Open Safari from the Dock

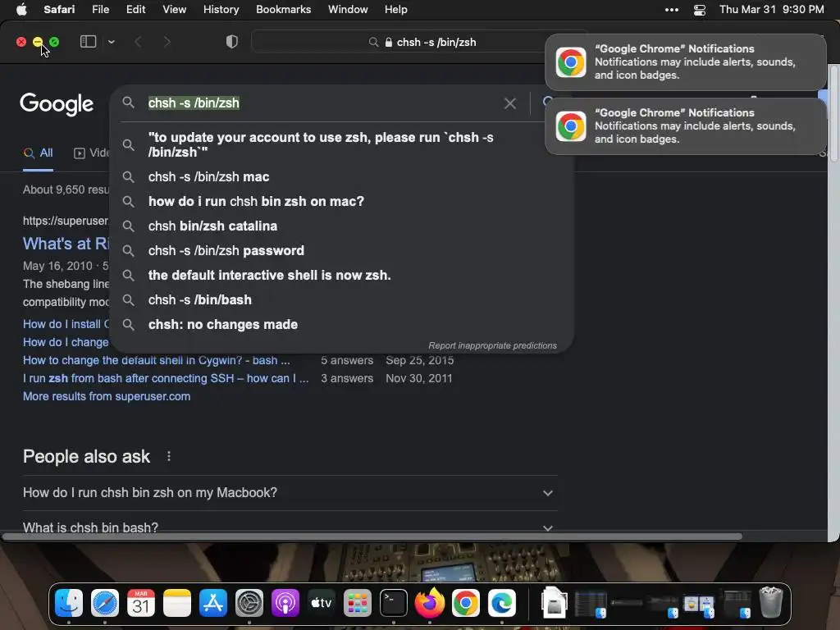click(x=105, y=603)
